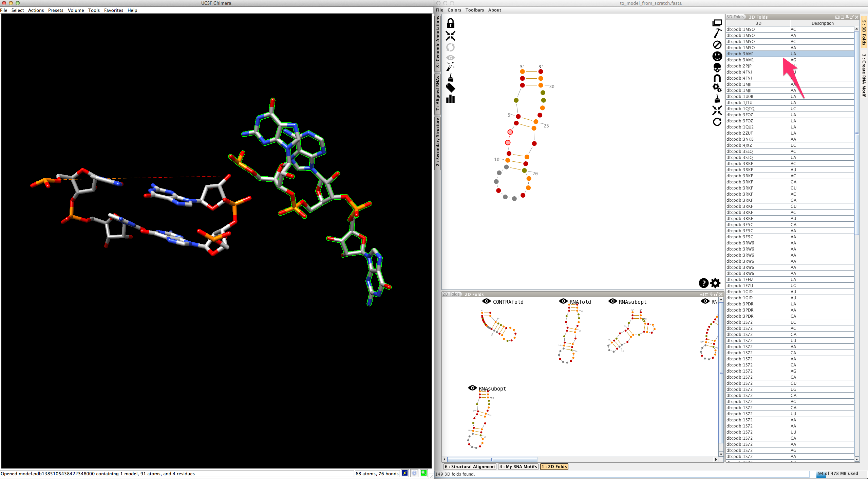This screenshot has width=868, height=479.
Task: Toggle the eye of the lower RNAsubopt fold
Action: (x=472, y=388)
